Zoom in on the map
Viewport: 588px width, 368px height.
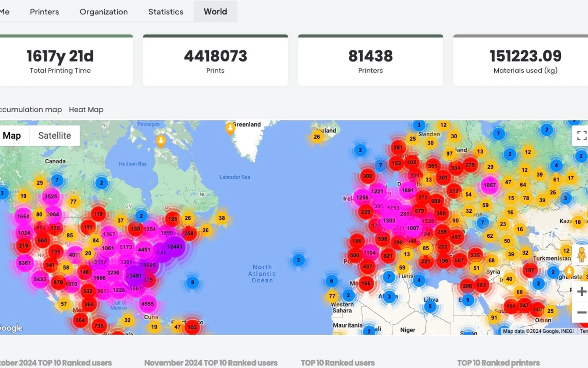click(x=581, y=291)
